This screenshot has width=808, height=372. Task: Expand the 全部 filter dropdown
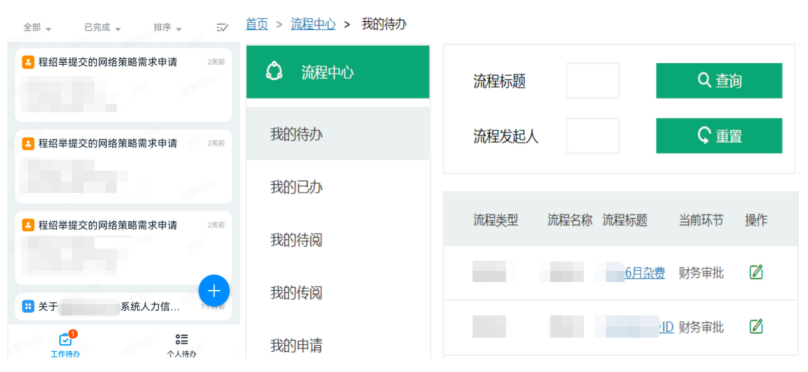(x=37, y=28)
